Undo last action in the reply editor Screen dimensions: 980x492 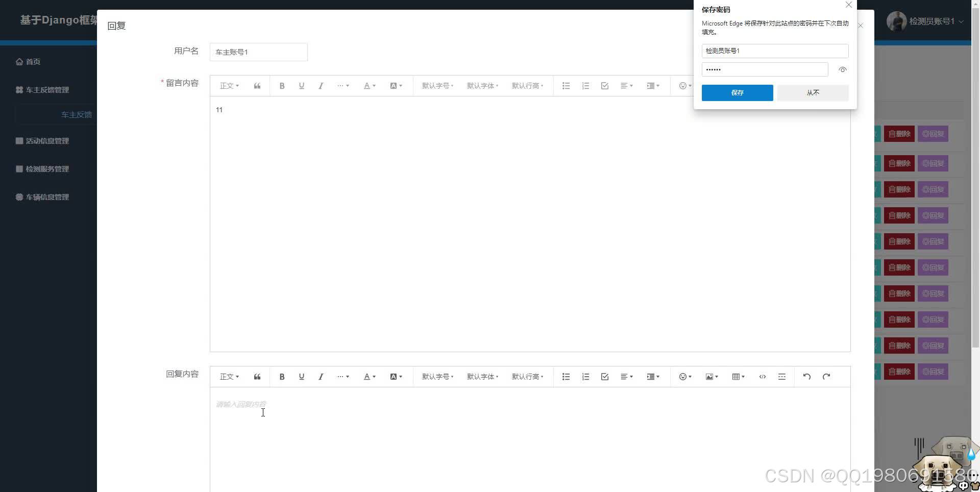coord(807,377)
